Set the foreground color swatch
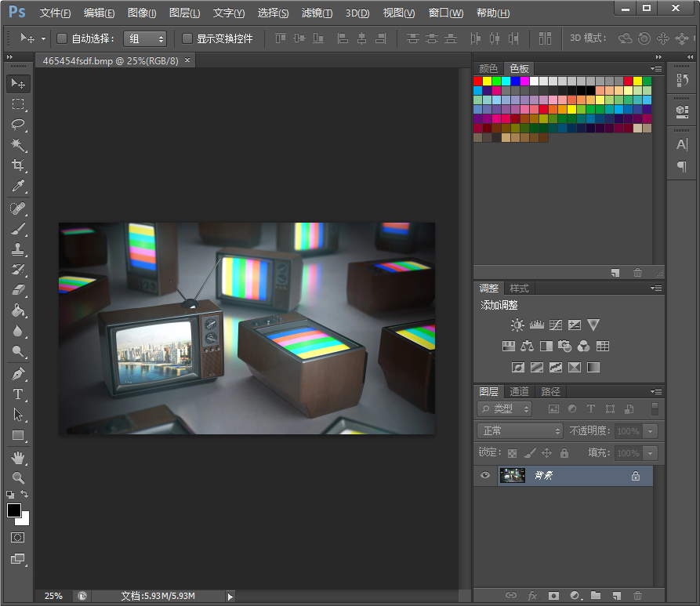The image size is (700, 606). coord(13,511)
